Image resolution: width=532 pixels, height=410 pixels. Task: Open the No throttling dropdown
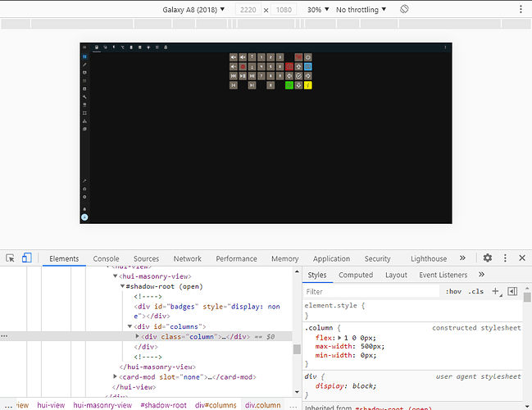pyautogui.click(x=361, y=10)
